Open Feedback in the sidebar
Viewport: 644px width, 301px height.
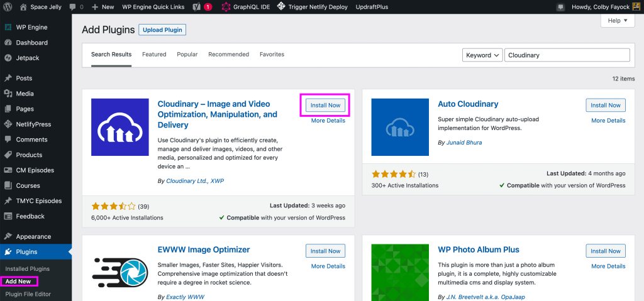pos(30,216)
